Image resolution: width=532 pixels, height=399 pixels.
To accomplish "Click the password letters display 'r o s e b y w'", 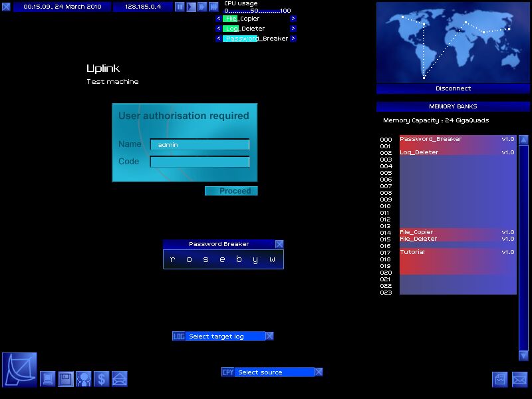I will click(x=223, y=259).
